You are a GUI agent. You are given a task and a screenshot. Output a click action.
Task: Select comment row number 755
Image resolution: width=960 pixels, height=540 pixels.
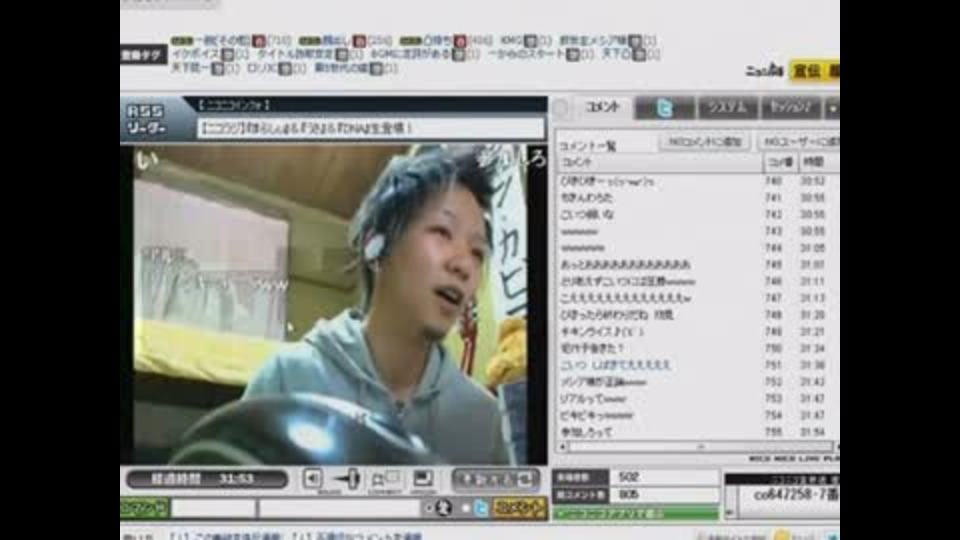pos(697,432)
